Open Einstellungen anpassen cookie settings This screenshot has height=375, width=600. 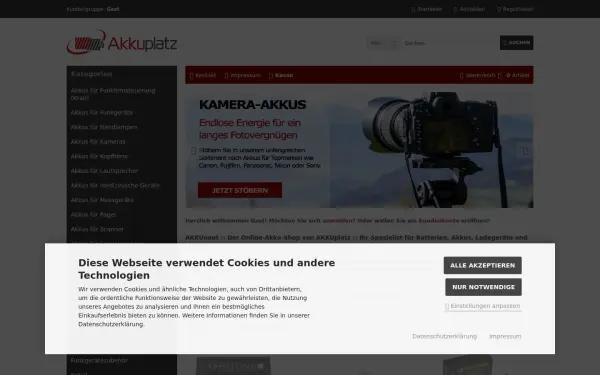(483, 306)
